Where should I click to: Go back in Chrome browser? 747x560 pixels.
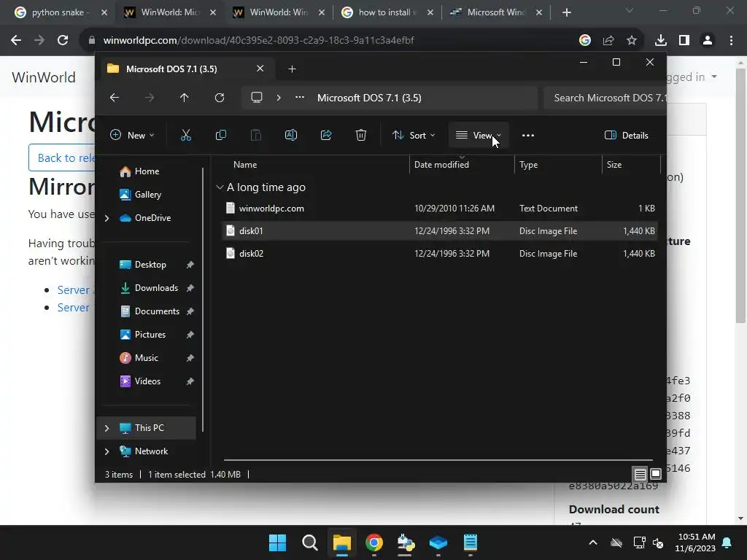pyautogui.click(x=16, y=41)
